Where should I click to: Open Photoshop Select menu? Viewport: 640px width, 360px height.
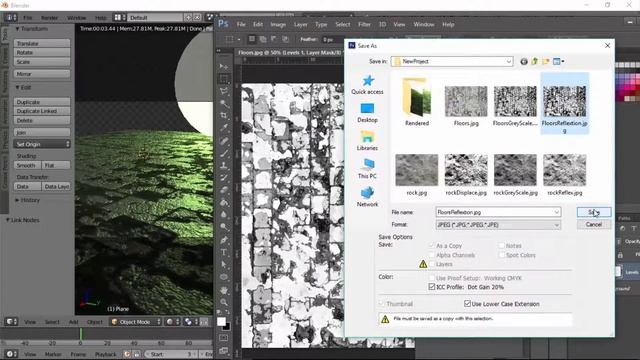click(342, 24)
